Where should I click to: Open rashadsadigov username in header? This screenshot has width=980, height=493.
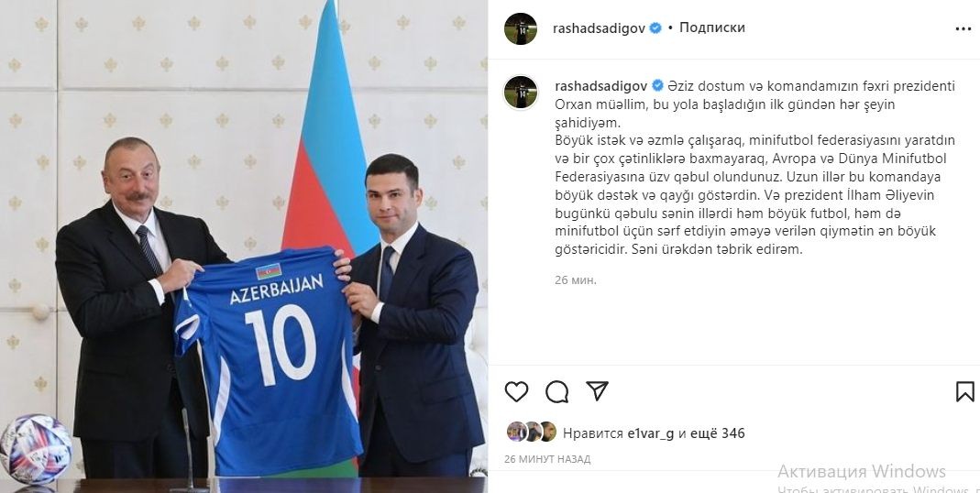600,28
